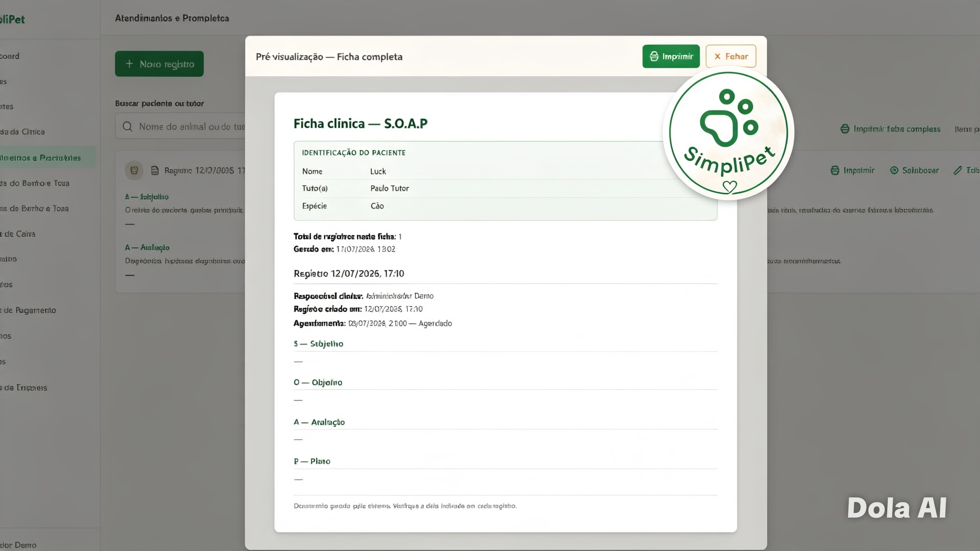The width and height of the screenshot is (980, 551).
Task: Open the sidebar item ending in 'de Caixa'
Action: (18, 234)
